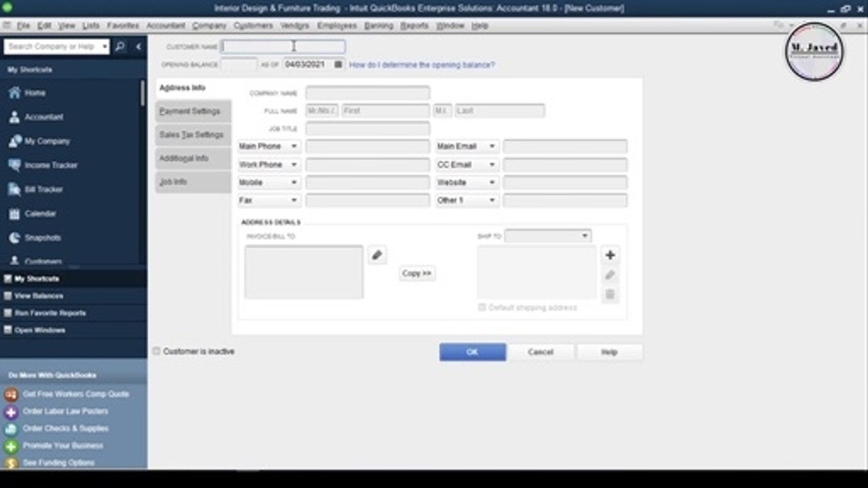Image resolution: width=868 pixels, height=488 pixels.
Task: Click the Invoice/Bill To address box
Action: (x=304, y=272)
